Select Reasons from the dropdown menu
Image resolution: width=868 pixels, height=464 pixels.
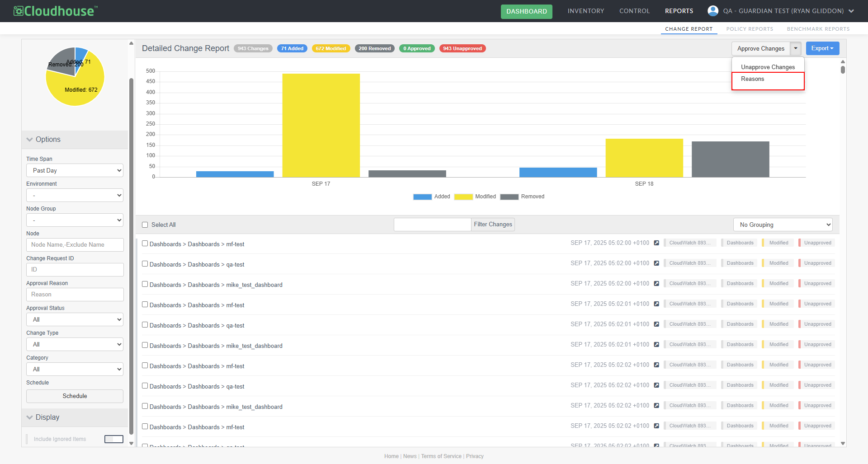(x=753, y=79)
